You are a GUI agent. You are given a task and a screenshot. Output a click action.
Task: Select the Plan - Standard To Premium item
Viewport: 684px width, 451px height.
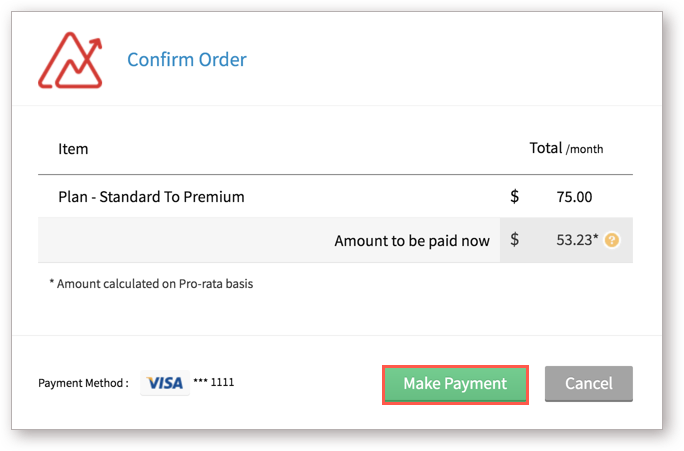tap(151, 197)
